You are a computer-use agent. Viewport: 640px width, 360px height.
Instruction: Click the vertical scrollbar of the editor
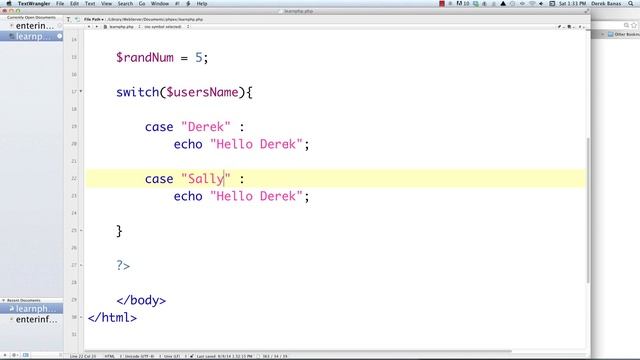[588, 210]
